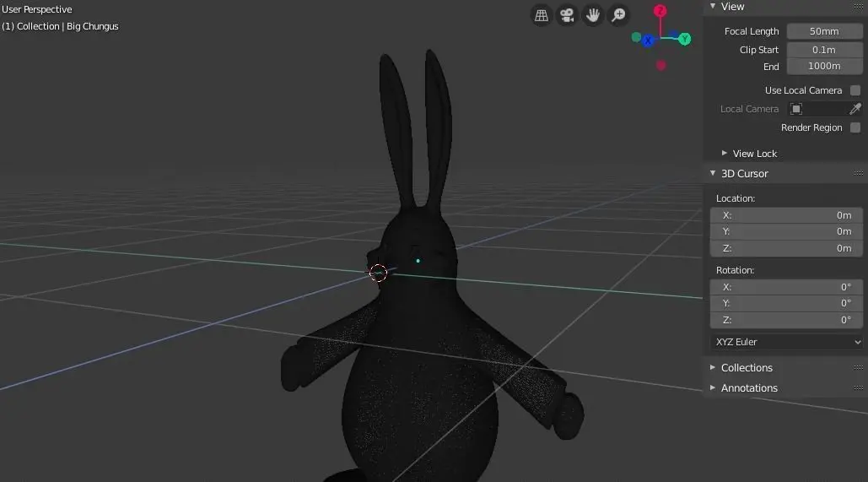Pick local camera with eyedropper icon
This screenshot has height=482, width=868.
[x=855, y=109]
